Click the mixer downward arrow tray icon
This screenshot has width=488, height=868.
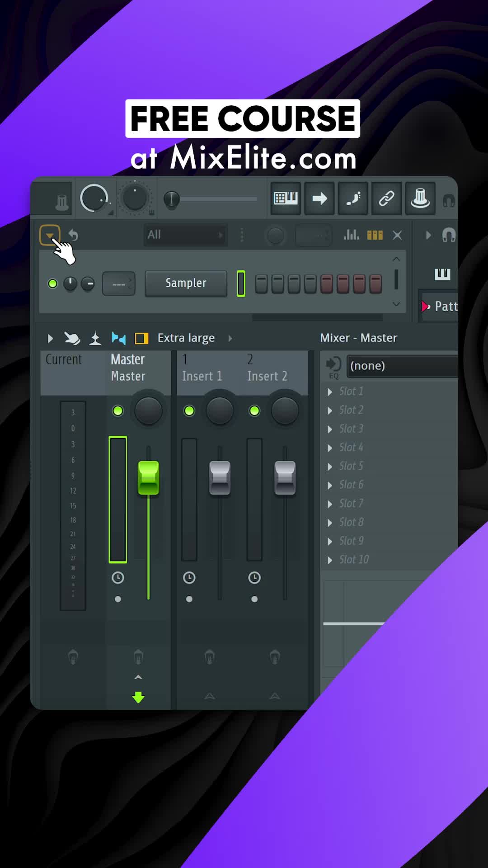[95, 338]
